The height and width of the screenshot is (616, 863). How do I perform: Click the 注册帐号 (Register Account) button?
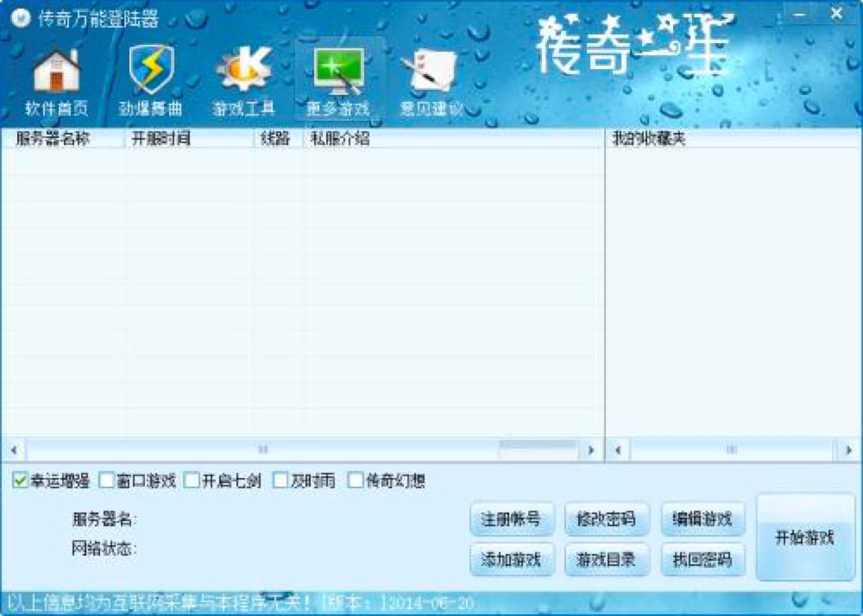511,519
